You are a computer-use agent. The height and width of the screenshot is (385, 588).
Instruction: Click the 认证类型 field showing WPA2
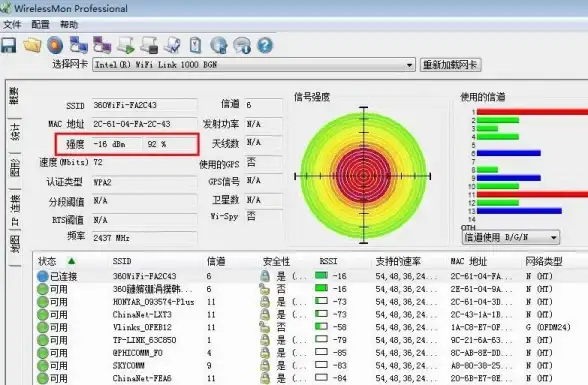point(144,183)
